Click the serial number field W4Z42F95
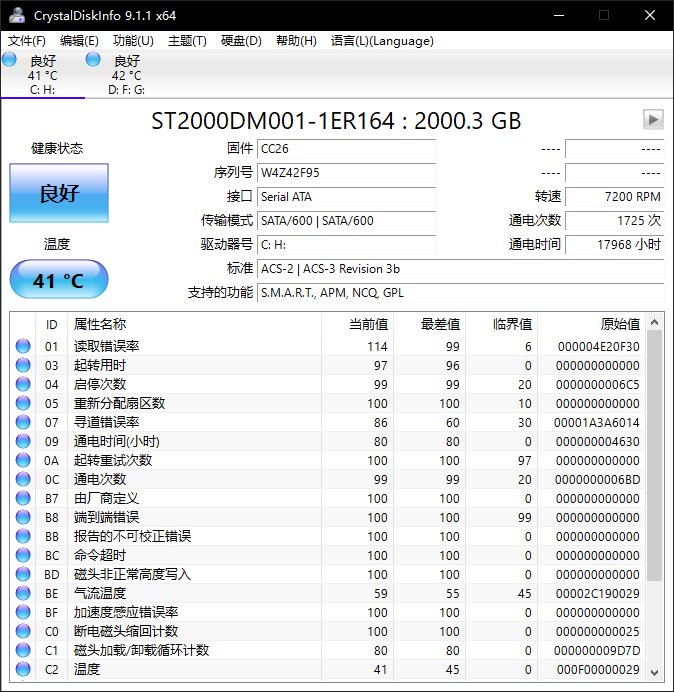The width and height of the screenshot is (674, 692). pyautogui.click(x=346, y=173)
